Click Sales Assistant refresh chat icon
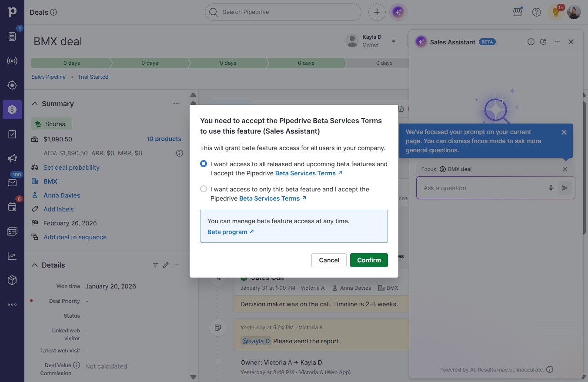Viewport: 588px width, 382px height. (x=543, y=42)
